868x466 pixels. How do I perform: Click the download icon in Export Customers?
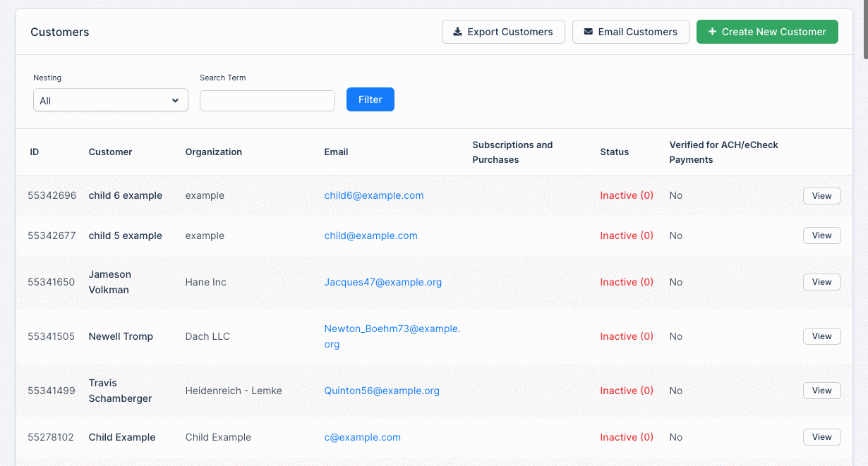pyautogui.click(x=457, y=32)
